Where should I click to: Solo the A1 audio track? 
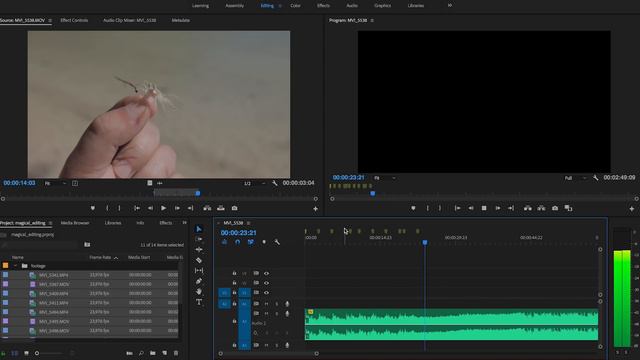[x=277, y=304]
